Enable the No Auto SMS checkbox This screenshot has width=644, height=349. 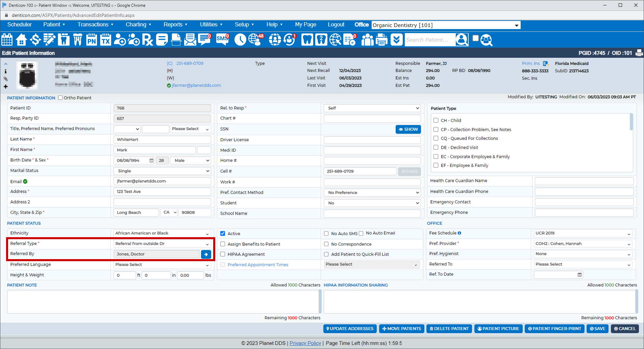(x=326, y=233)
